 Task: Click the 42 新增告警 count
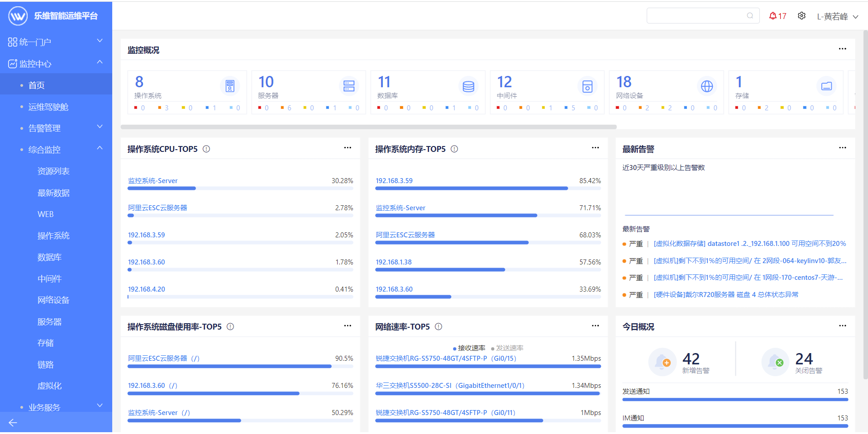tap(691, 359)
